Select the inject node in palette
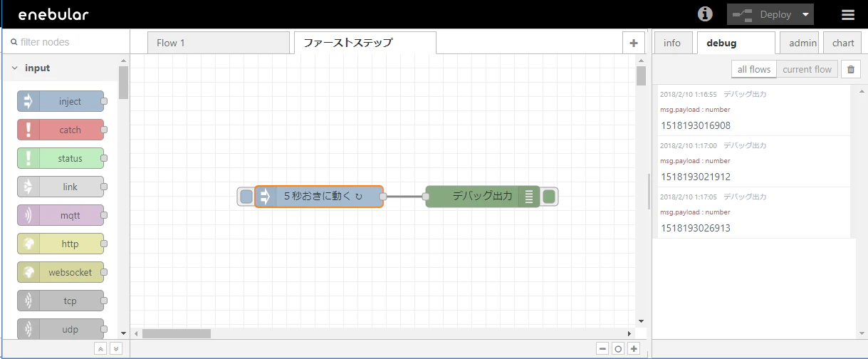The width and height of the screenshot is (868, 359). pos(61,101)
